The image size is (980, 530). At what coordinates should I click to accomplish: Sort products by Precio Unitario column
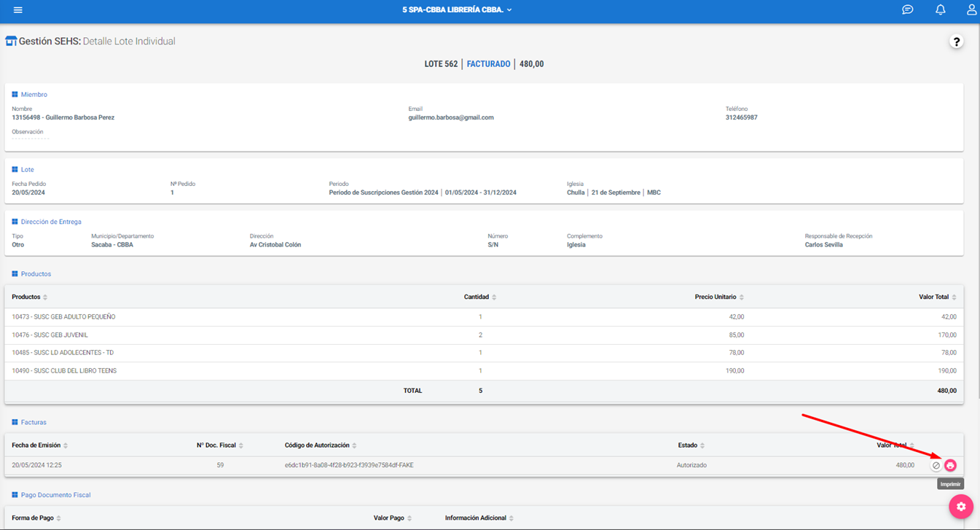pyautogui.click(x=719, y=297)
